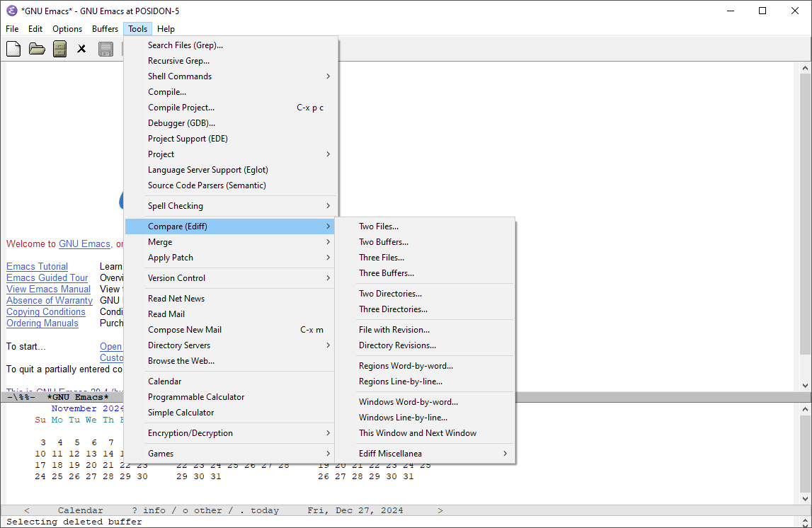Select Regions Word-by-word...
This screenshot has width=812, height=528.
[x=425, y=365]
